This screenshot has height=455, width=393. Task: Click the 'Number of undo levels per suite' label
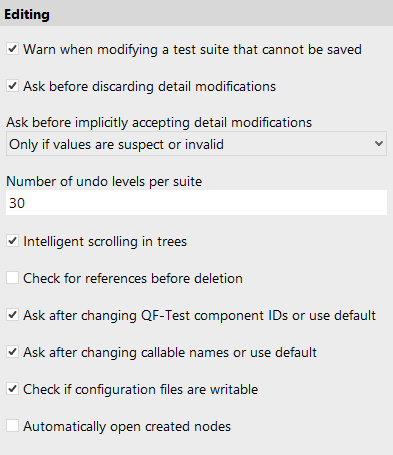pyautogui.click(x=104, y=182)
